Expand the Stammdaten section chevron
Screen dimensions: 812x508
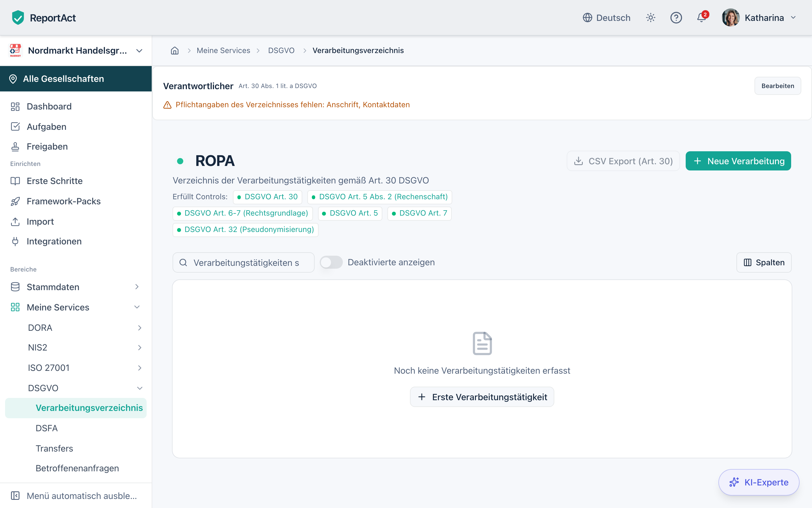tap(137, 287)
